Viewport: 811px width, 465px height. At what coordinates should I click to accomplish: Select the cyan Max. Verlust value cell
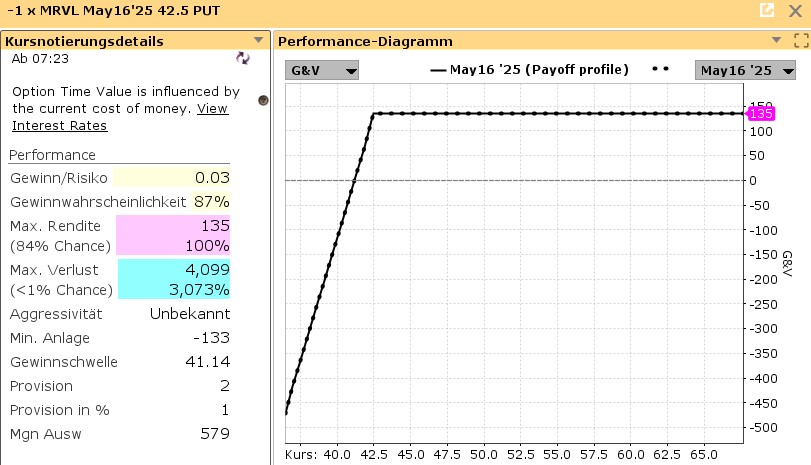click(x=173, y=279)
